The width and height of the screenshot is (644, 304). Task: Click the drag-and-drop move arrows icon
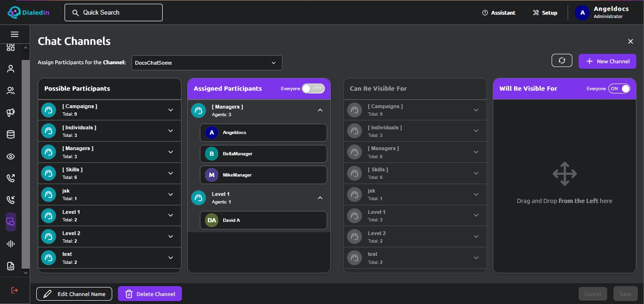coord(564,174)
